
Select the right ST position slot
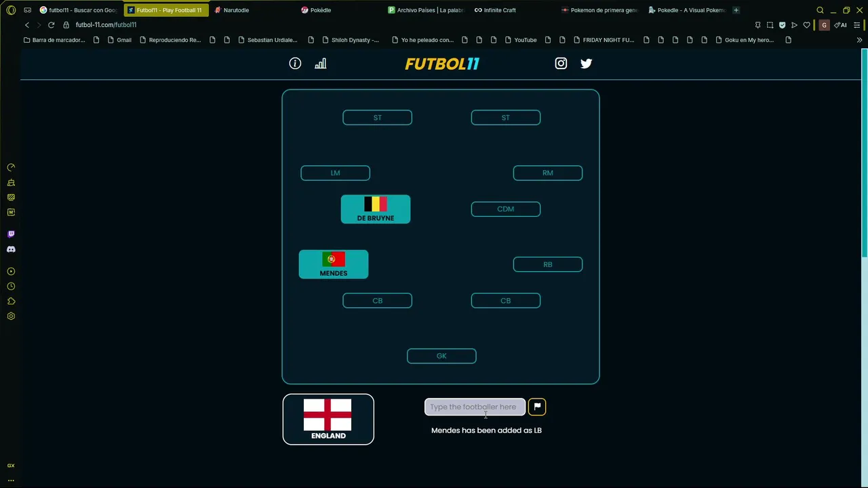point(505,118)
